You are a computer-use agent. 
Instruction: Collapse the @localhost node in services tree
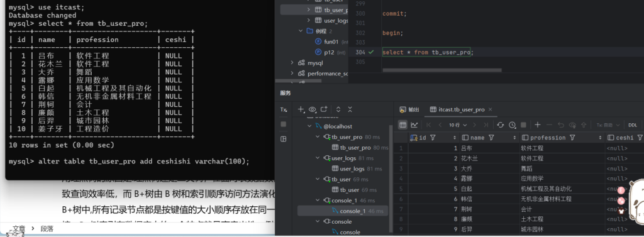tap(309, 126)
